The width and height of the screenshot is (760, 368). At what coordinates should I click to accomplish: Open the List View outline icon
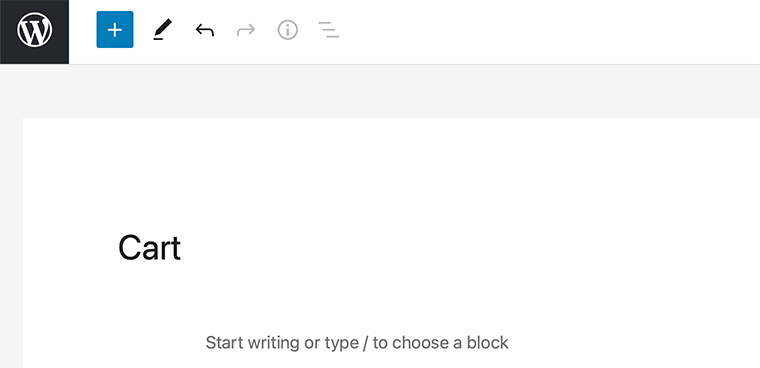pyautogui.click(x=329, y=30)
